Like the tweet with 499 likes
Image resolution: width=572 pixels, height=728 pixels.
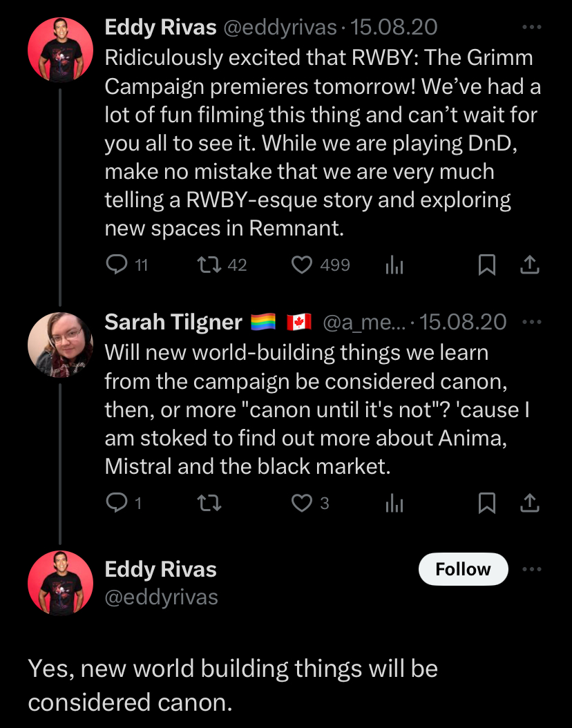[x=302, y=265]
